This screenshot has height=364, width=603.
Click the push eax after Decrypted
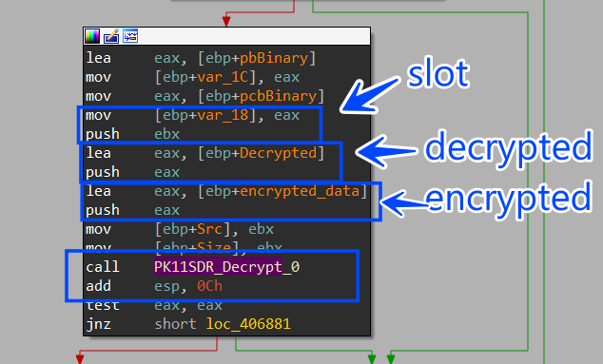pos(132,172)
